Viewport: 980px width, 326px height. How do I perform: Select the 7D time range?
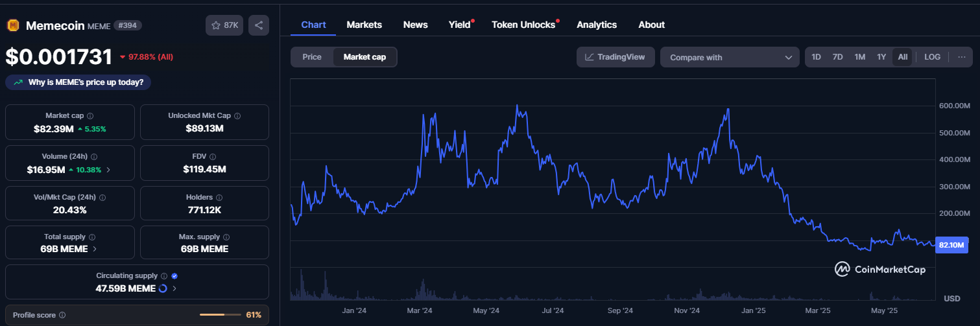[837, 57]
